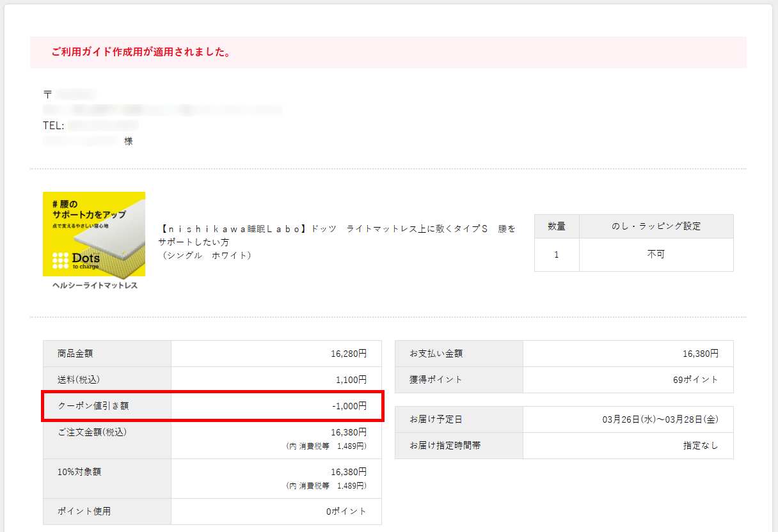This screenshot has height=532, width=778.
Task: Click the お届け予定日 delivery date range value
Action: pos(660,419)
